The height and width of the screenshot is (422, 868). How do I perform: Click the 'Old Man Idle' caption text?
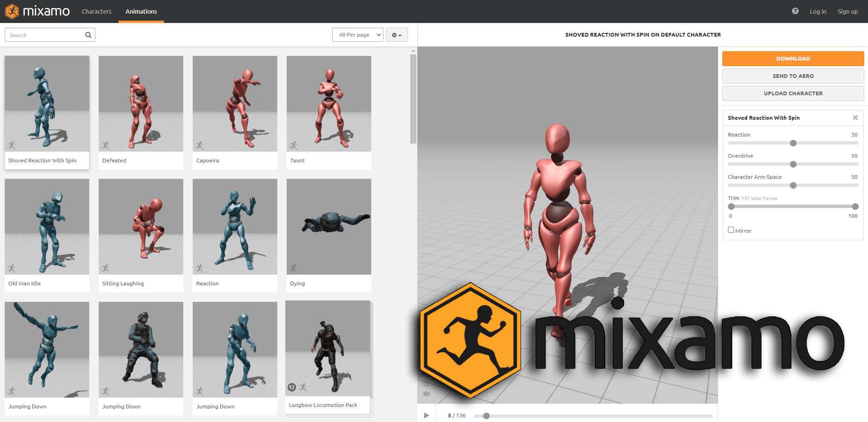[x=24, y=284]
